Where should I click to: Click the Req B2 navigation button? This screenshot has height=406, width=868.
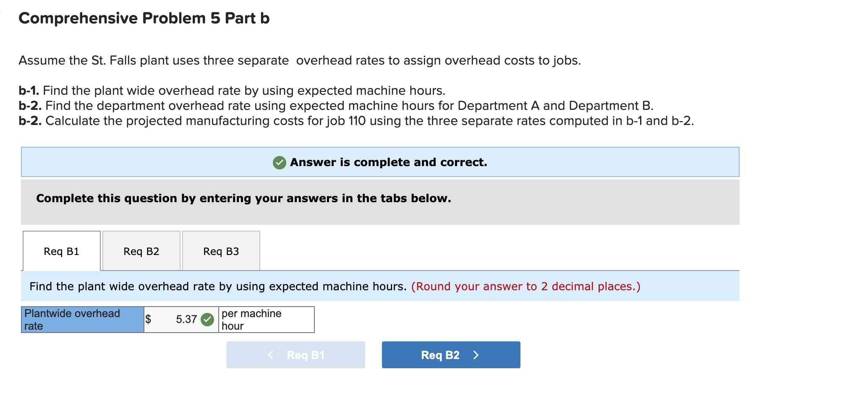tap(450, 355)
